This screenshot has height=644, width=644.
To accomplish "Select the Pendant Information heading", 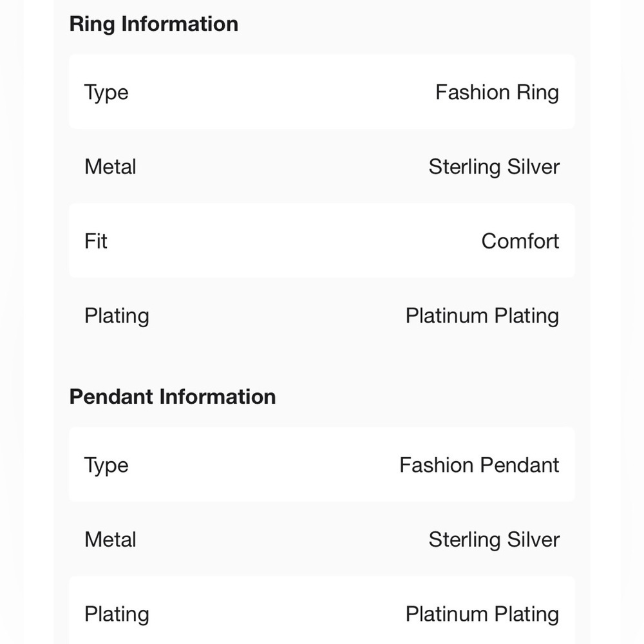I will point(173,397).
